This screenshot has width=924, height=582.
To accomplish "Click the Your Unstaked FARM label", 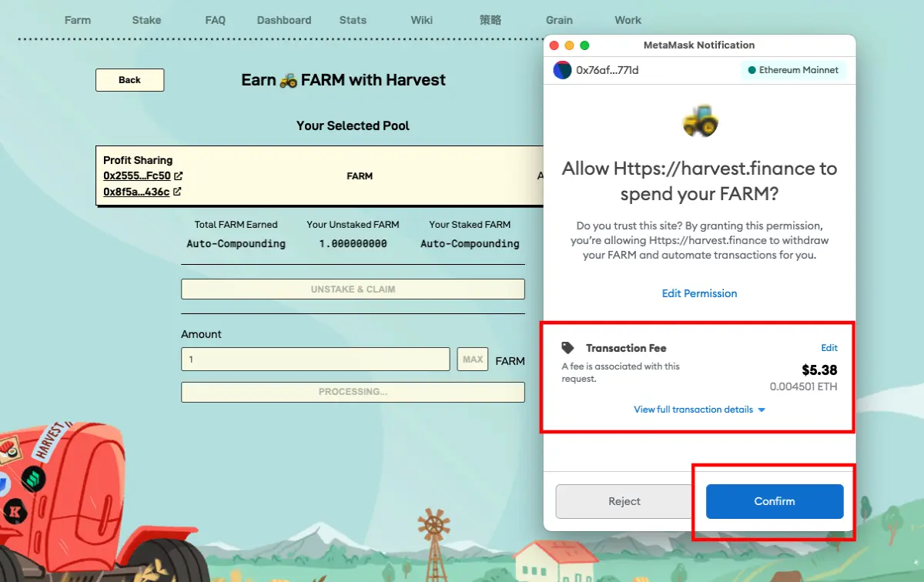I will tap(353, 225).
